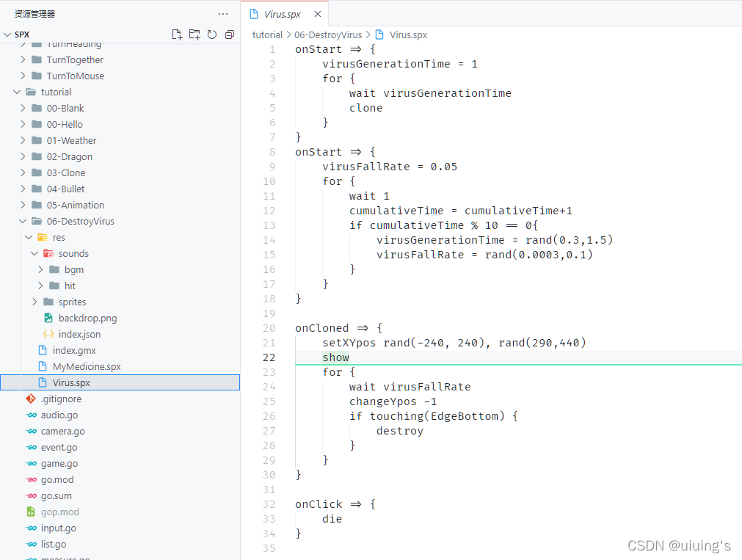Open index.gmx file
Screen dimensions: 742x560
click(74, 350)
